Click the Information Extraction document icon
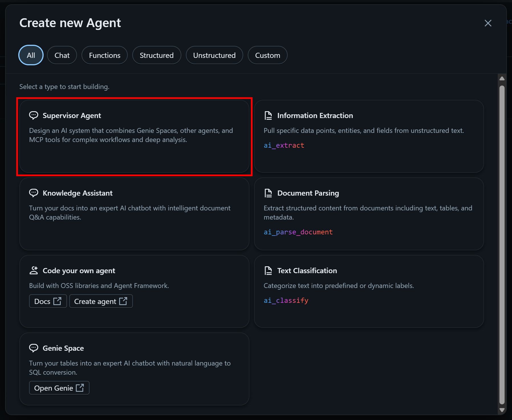Screen dimensions: 512x420 click(268, 115)
